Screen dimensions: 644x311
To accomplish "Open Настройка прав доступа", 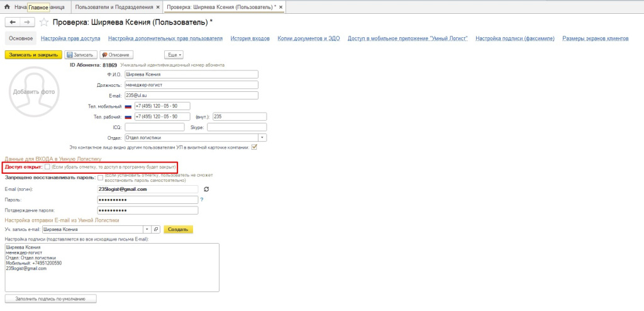I will (70, 38).
